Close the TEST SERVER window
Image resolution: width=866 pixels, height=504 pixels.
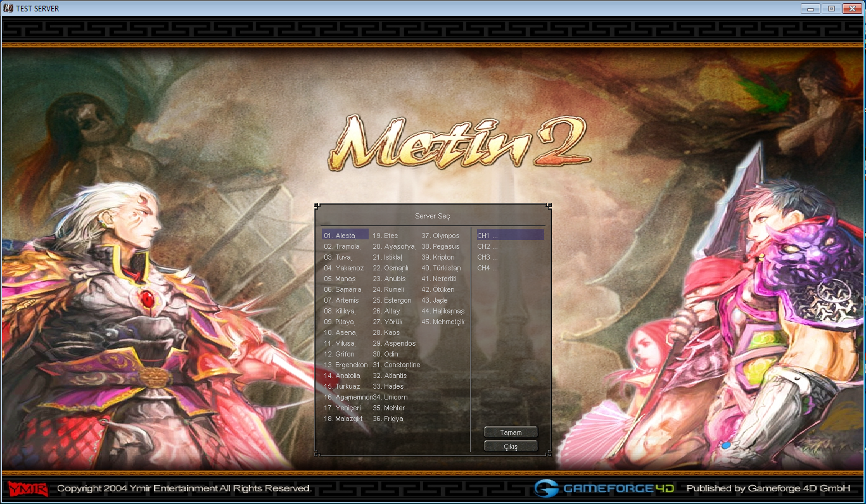click(851, 8)
